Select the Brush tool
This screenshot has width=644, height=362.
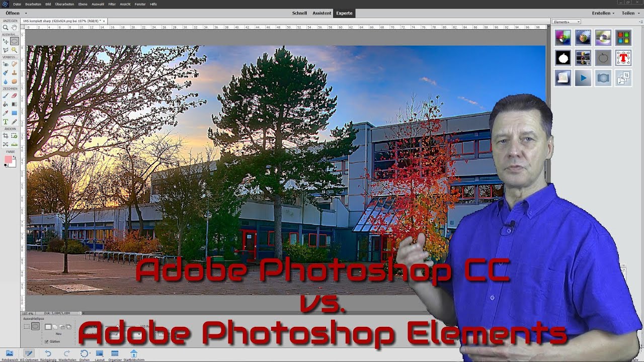click(x=6, y=96)
